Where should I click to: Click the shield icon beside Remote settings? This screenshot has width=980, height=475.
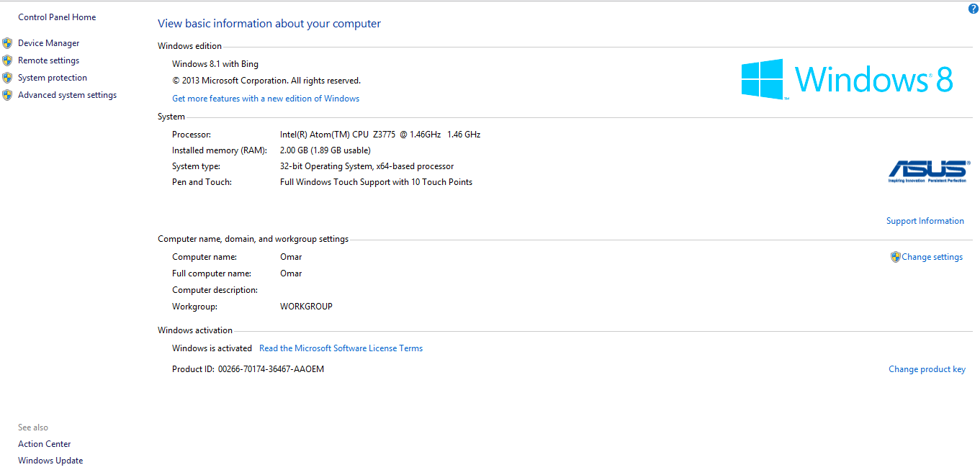click(7, 60)
